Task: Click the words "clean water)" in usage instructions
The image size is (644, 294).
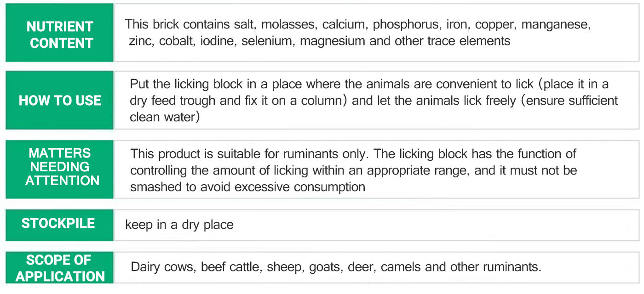Action: coord(165,117)
